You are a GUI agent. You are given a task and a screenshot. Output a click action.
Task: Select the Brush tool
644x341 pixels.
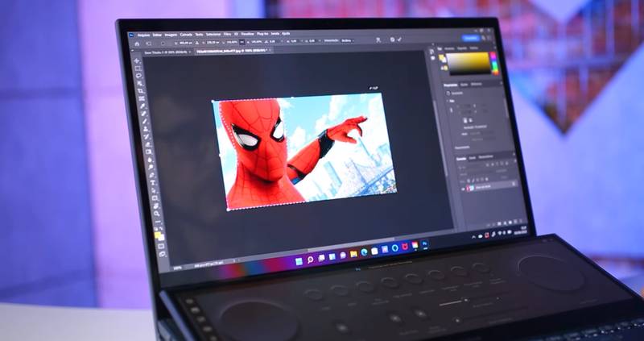[x=145, y=121]
